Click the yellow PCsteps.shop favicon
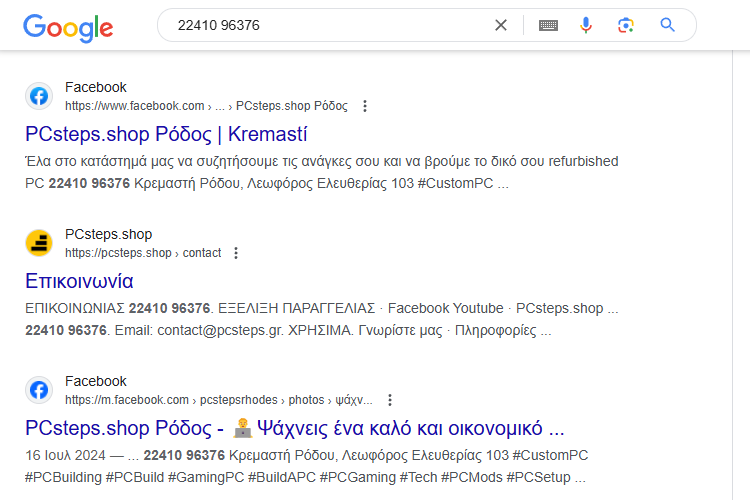Image resolution: width=750 pixels, height=500 pixels. pos(39,243)
